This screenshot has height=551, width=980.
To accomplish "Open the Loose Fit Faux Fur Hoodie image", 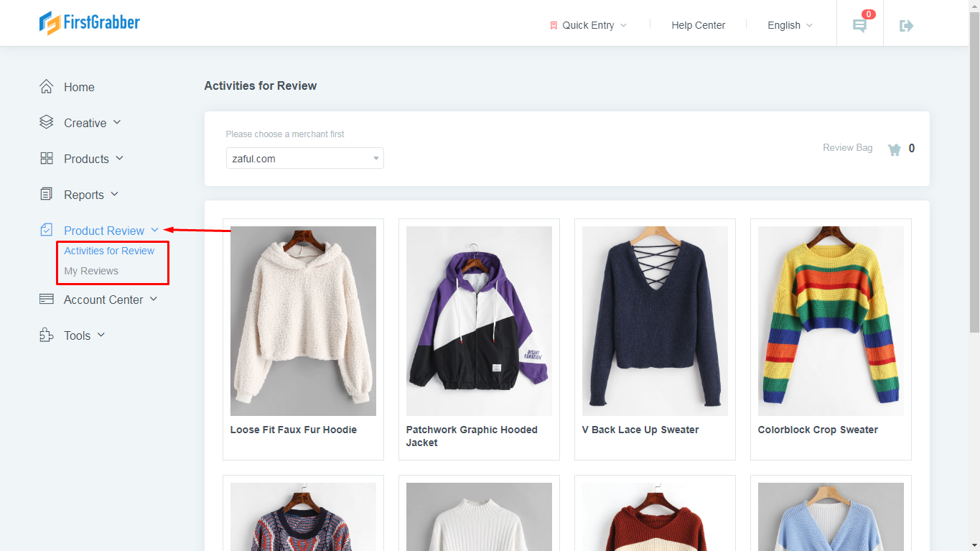I will pyautogui.click(x=303, y=321).
